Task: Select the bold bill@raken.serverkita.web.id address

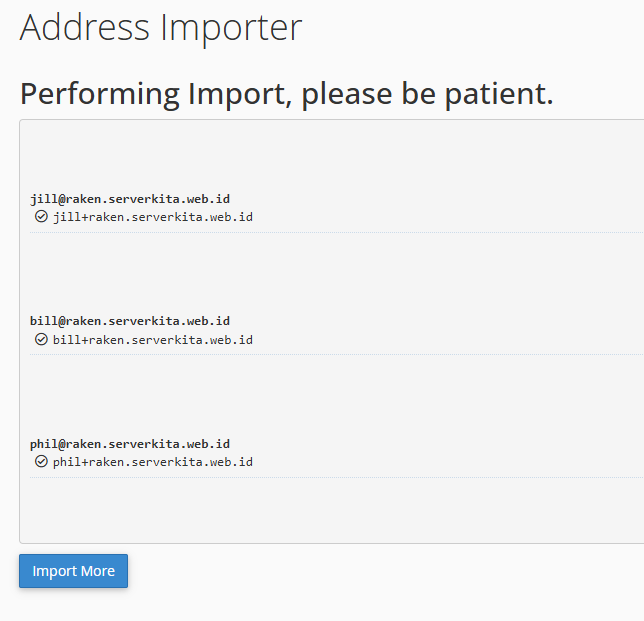Action: 130,321
